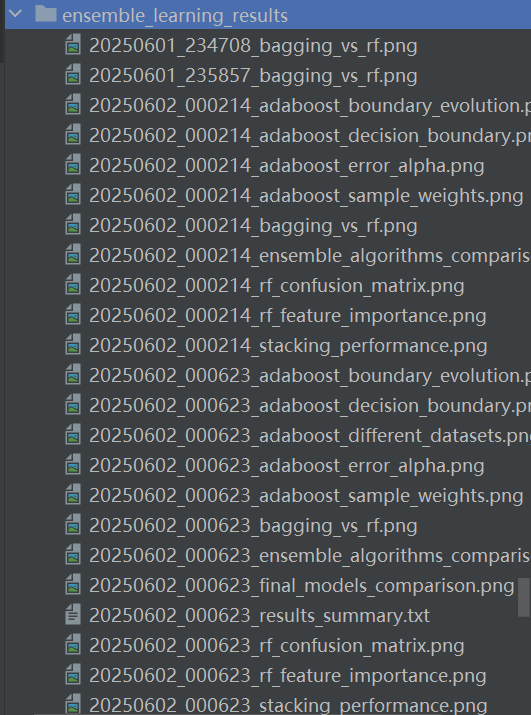Click icon of 20250602_000623_adaboost_decision_boundary file

[73, 405]
